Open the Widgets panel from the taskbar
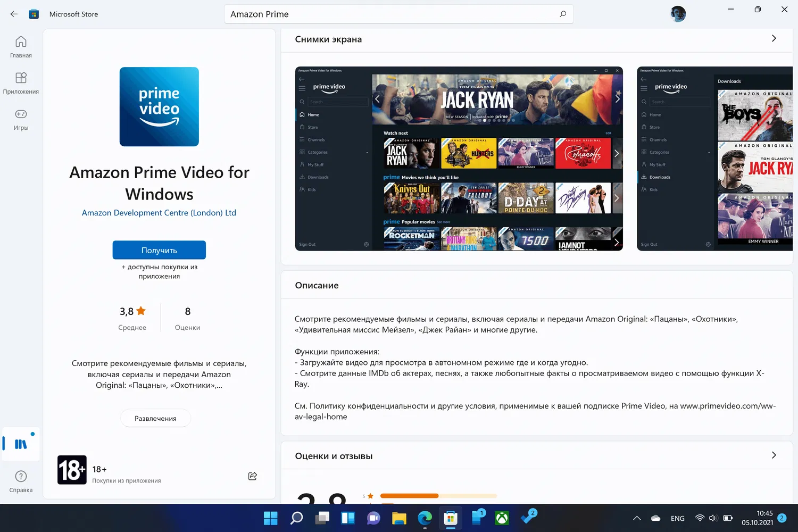The image size is (798, 532). pos(348,518)
